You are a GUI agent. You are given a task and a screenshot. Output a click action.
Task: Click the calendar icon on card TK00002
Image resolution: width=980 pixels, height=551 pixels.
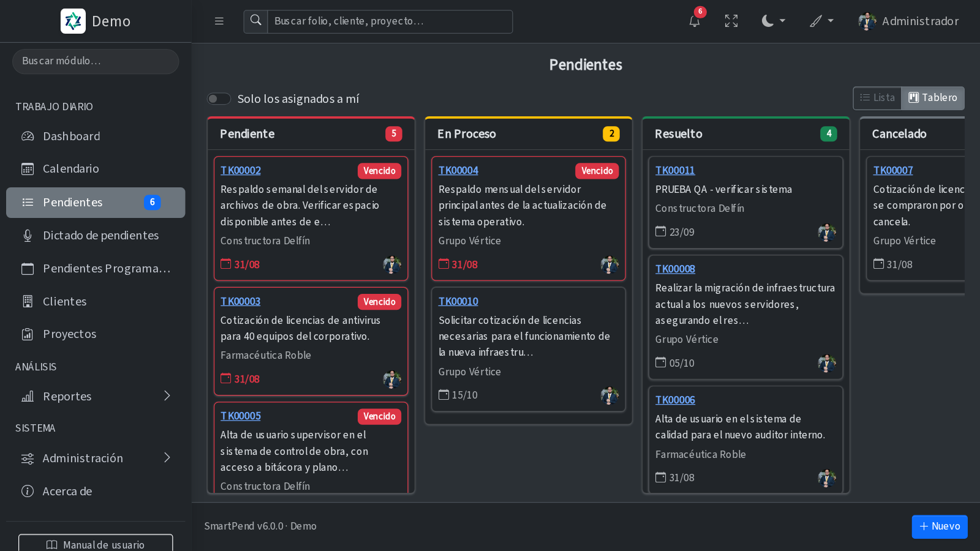226,264
